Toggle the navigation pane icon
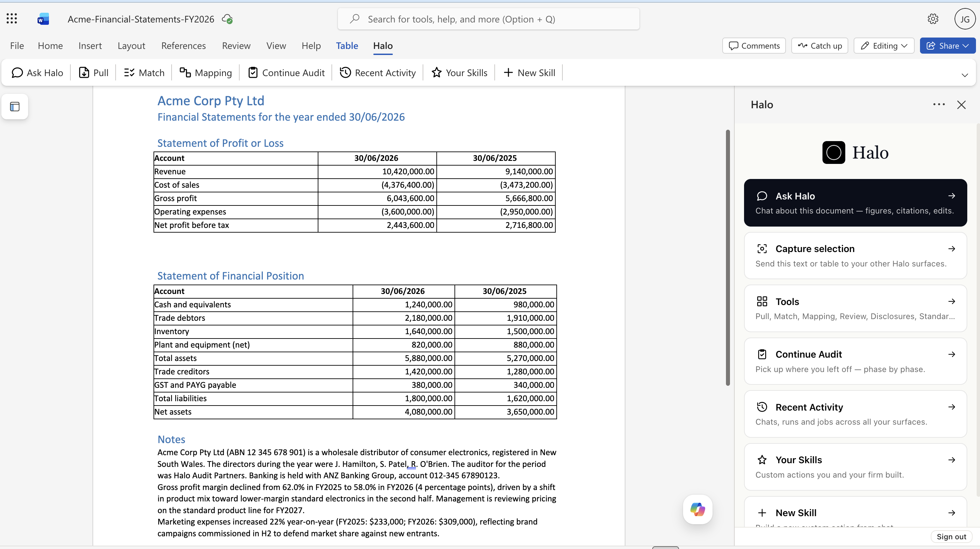Viewport: 980px width, 549px height. point(15,107)
